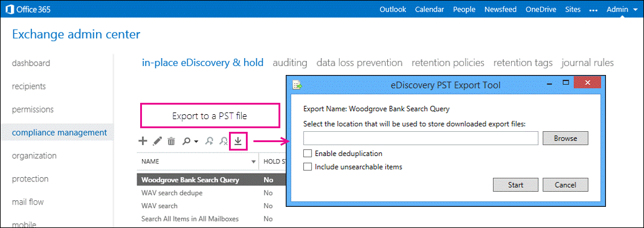Switch to the auditing tab

(290, 63)
